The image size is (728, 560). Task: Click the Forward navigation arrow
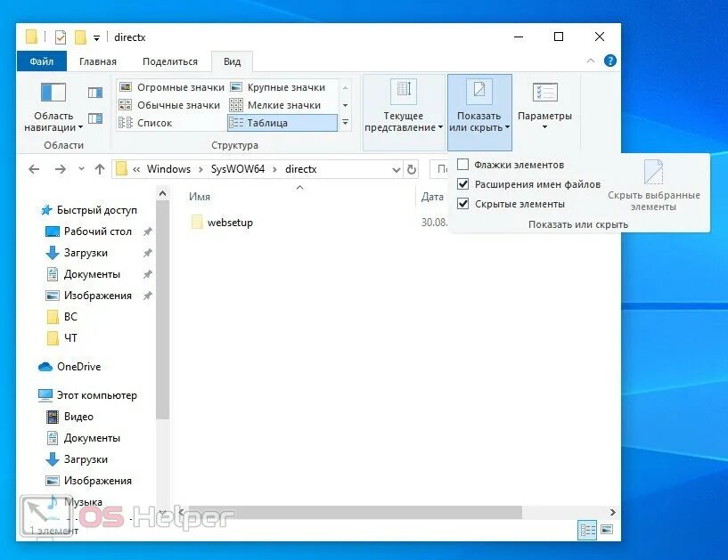[x=60, y=169]
